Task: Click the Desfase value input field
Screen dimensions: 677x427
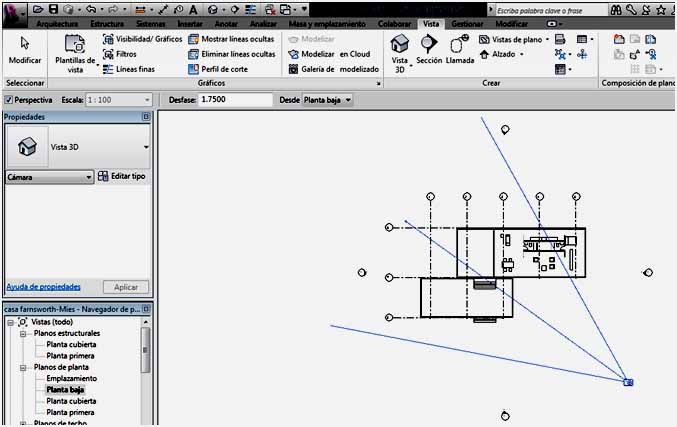Action: (x=235, y=101)
